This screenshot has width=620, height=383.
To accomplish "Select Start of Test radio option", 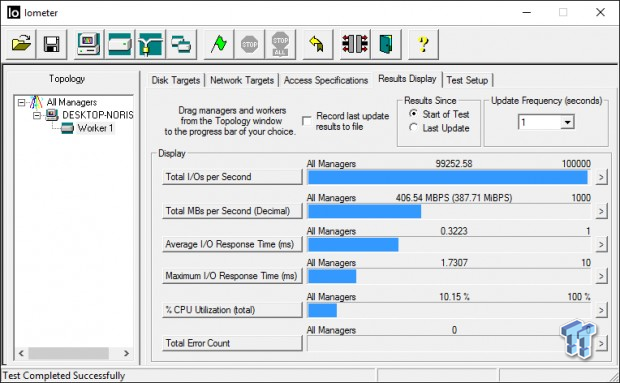I will point(413,114).
